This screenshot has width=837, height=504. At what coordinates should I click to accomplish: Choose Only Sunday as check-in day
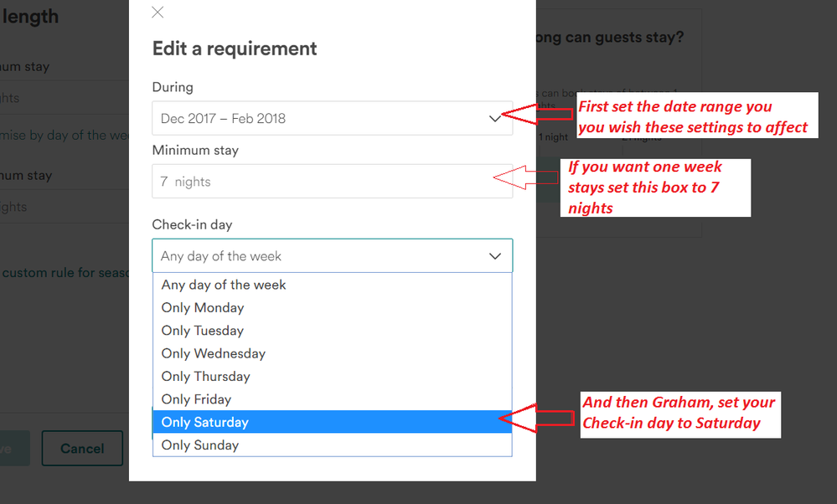[x=200, y=445]
